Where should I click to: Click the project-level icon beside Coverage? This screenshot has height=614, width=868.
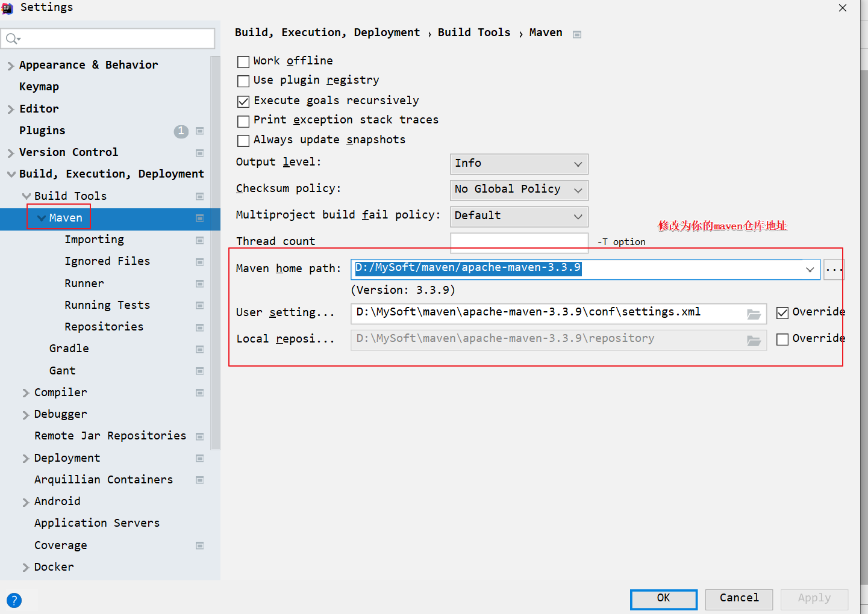coord(200,545)
